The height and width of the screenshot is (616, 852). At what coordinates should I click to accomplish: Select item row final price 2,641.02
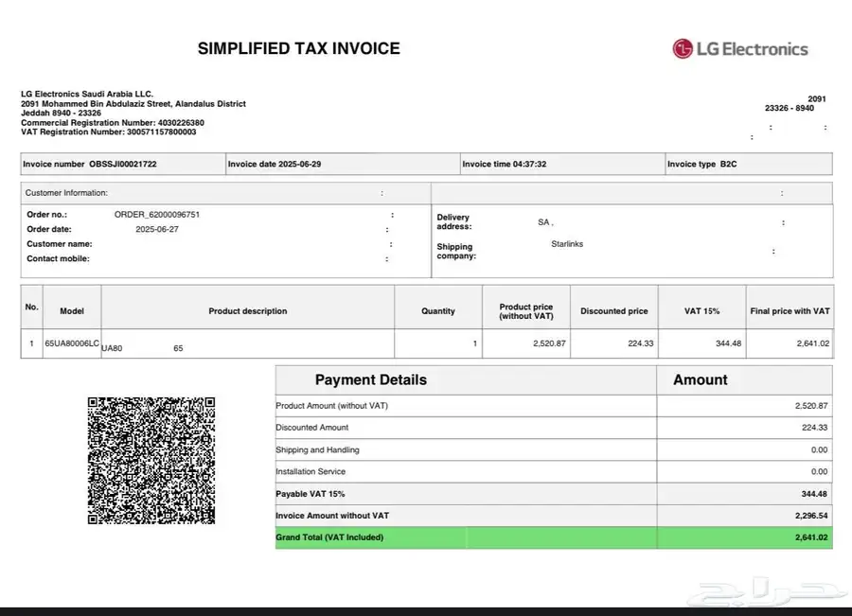tap(813, 343)
